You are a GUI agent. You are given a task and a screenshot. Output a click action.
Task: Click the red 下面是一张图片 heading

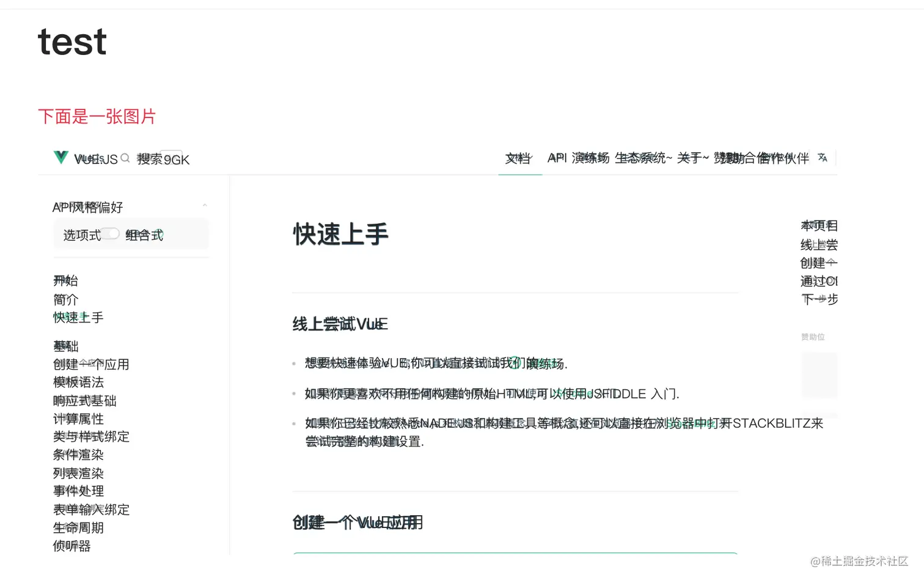(97, 116)
